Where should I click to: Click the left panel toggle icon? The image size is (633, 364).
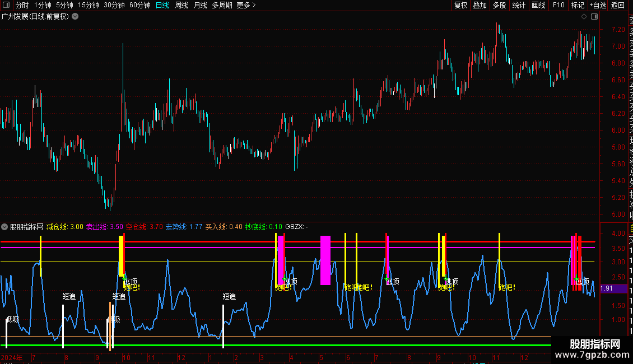point(6,5)
